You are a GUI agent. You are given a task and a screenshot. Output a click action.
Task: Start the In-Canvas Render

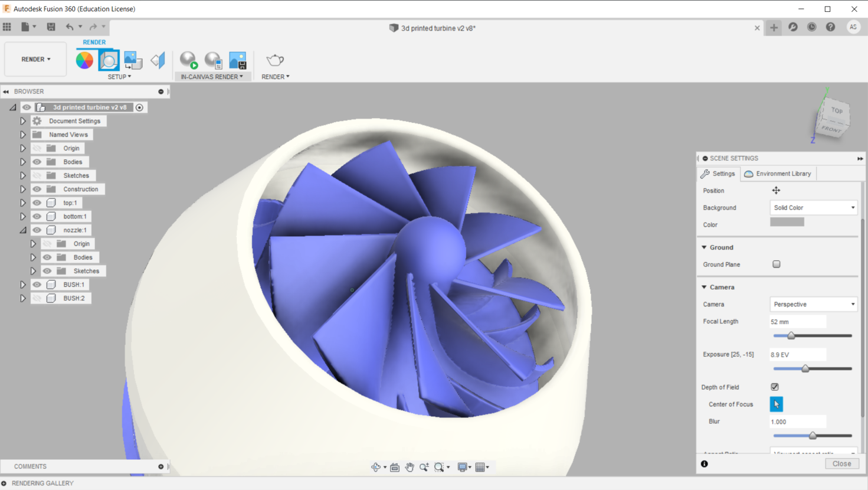189,60
